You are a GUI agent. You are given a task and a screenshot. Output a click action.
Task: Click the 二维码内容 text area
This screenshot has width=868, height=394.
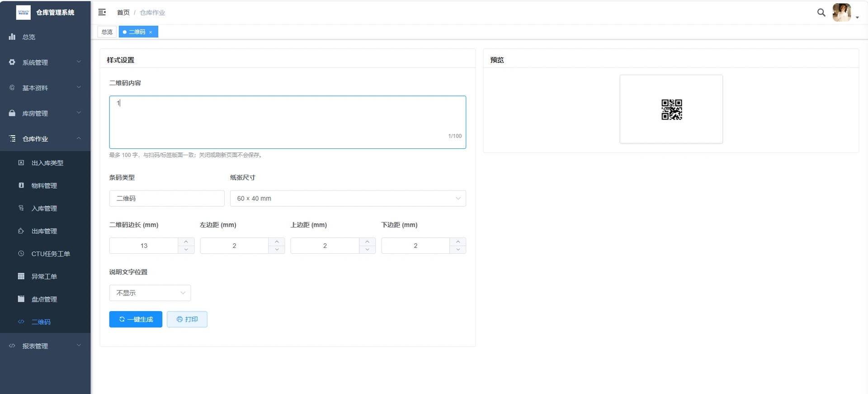[288, 122]
